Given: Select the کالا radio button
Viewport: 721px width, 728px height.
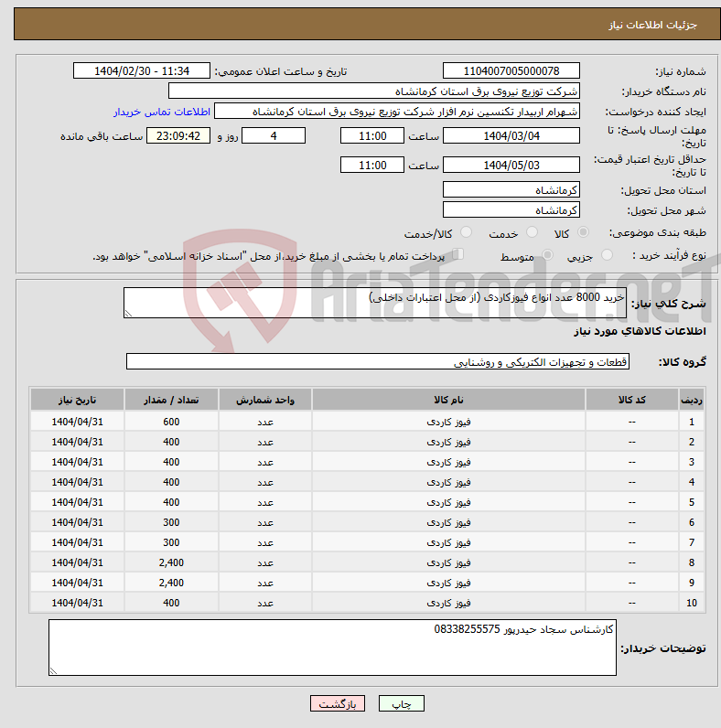Looking at the screenshot, I should tap(583, 231).
